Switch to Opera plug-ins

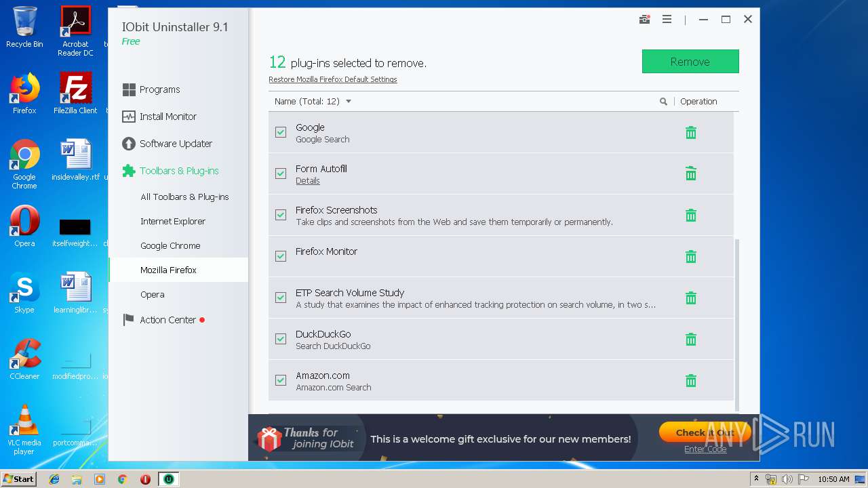tap(153, 294)
